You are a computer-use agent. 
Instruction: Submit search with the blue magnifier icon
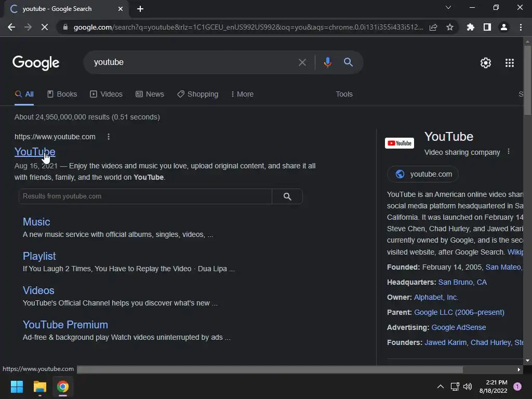[x=348, y=62]
